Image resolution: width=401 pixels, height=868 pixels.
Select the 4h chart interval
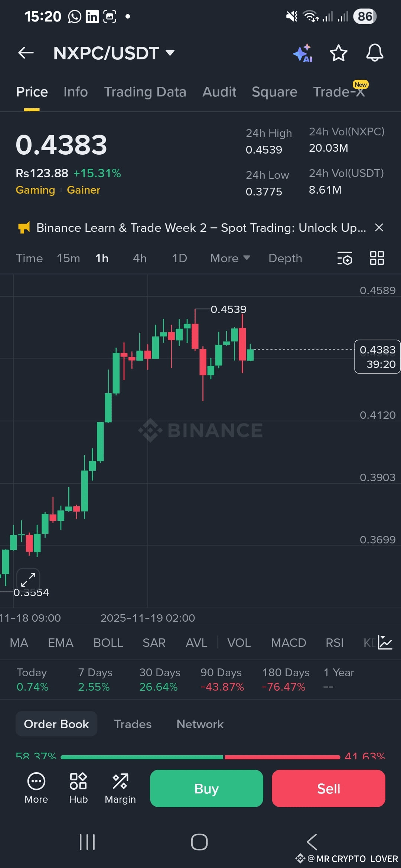[x=140, y=258]
